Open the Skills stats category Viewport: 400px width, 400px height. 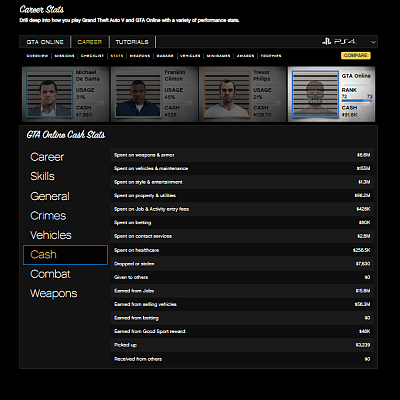(x=42, y=176)
